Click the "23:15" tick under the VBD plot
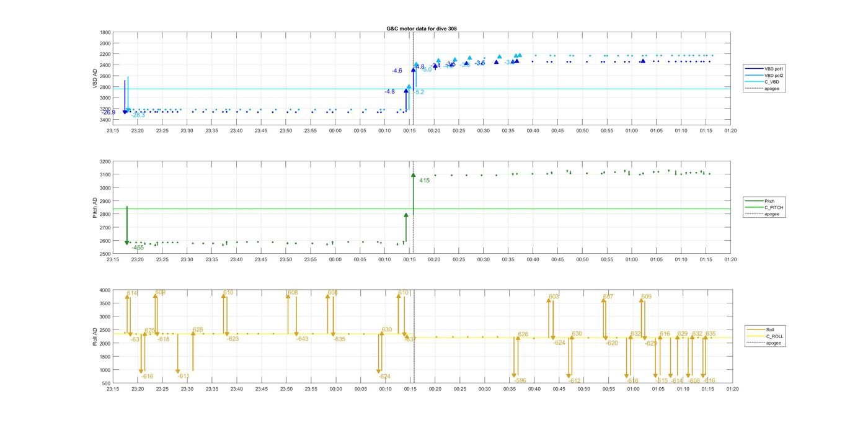 113,130
